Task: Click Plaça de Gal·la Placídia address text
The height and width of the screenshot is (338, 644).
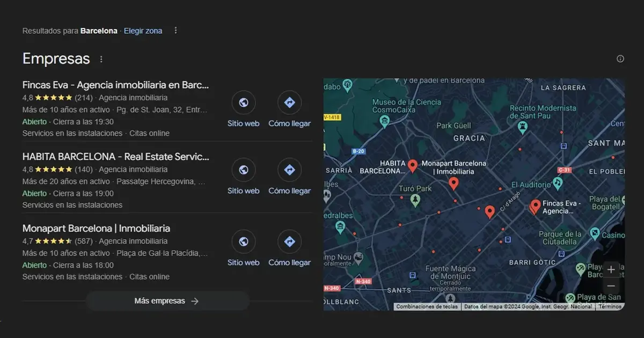Action: 162,253
